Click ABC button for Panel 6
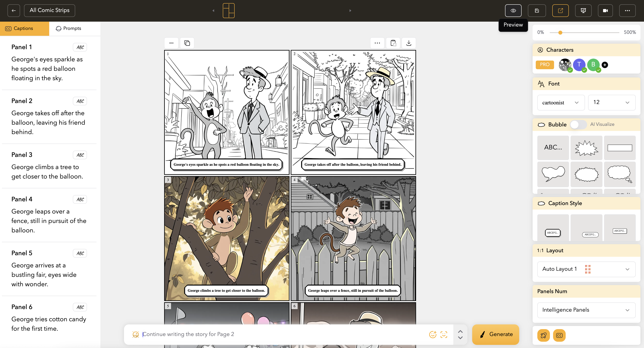This screenshot has width=644, height=348. 80,307
